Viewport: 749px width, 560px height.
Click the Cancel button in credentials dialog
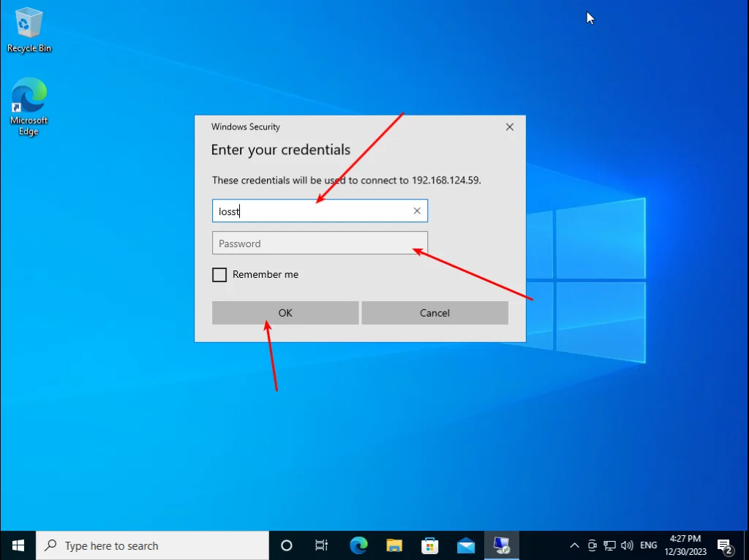pos(434,313)
